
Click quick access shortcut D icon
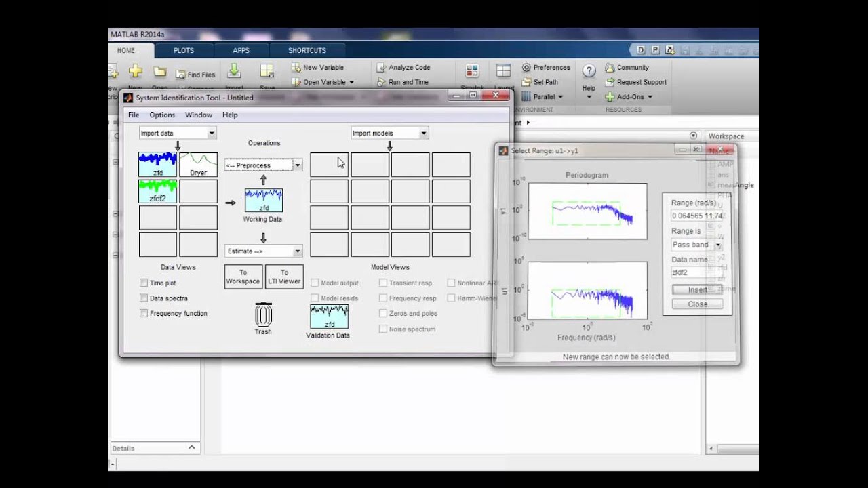point(641,50)
